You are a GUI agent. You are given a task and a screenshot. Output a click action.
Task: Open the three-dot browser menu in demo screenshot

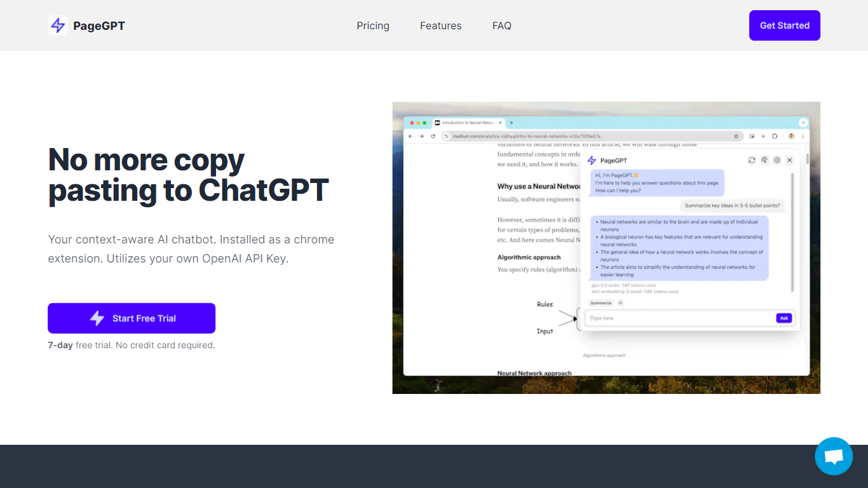click(x=803, y=136)
